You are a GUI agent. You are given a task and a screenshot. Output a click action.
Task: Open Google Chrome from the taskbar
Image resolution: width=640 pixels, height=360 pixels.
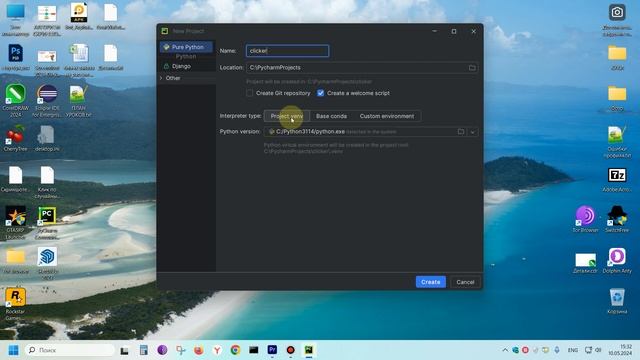tap(236, 350)
